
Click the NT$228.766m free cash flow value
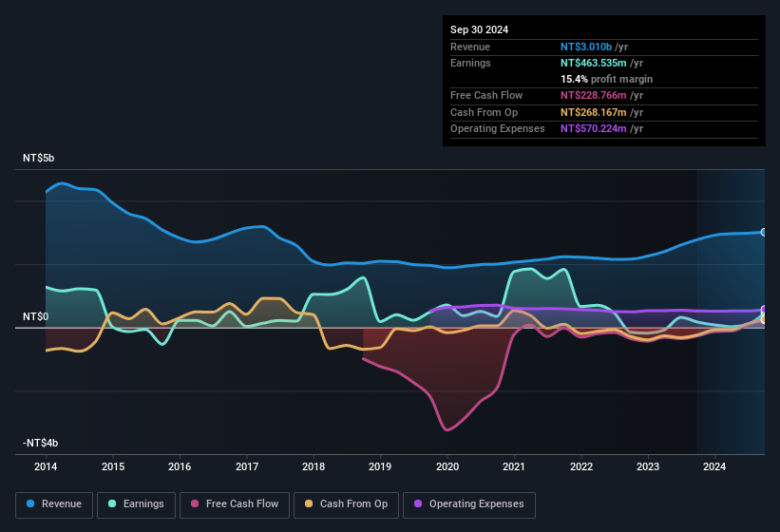point(594,95)
